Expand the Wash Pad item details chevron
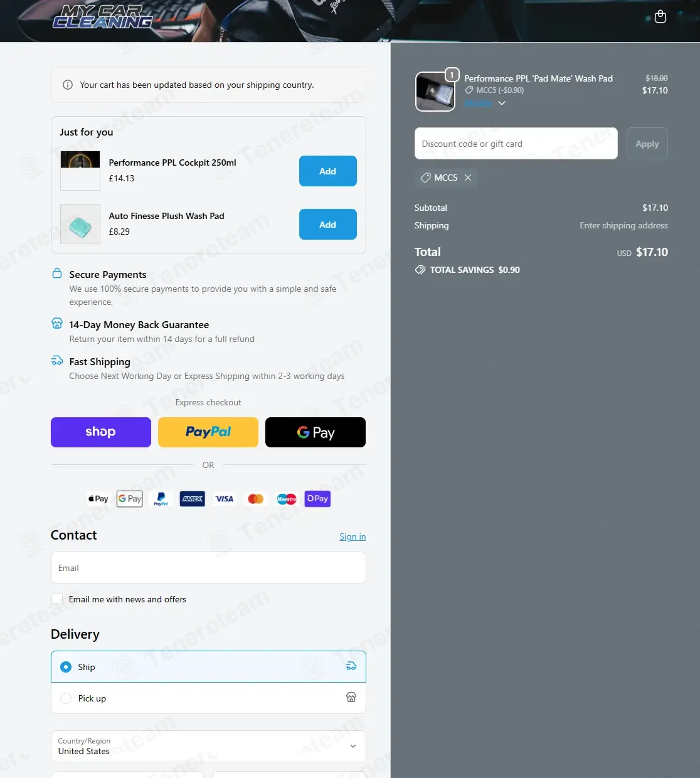Screen dimensions: 700x778 (x=501, y=103)
